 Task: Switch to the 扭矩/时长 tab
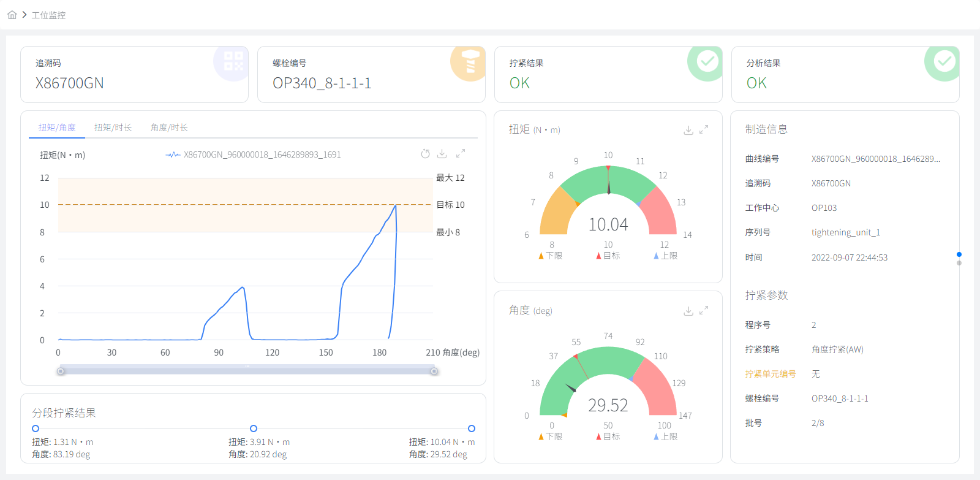tap(113, 128)
